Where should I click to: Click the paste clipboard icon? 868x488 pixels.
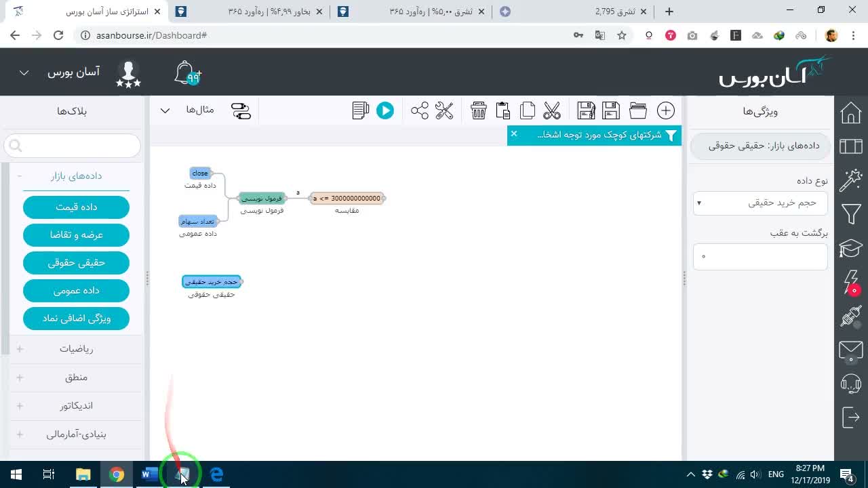[502, 110]
